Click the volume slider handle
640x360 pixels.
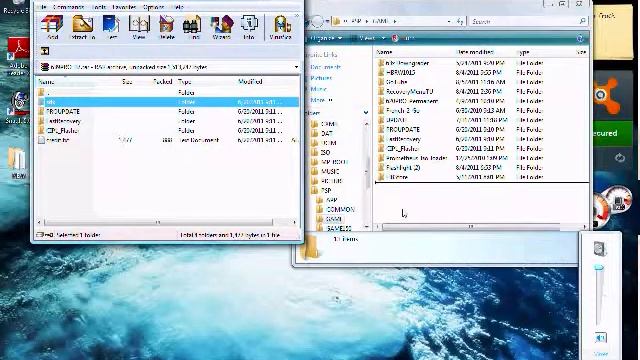click(x=599, y=268)
